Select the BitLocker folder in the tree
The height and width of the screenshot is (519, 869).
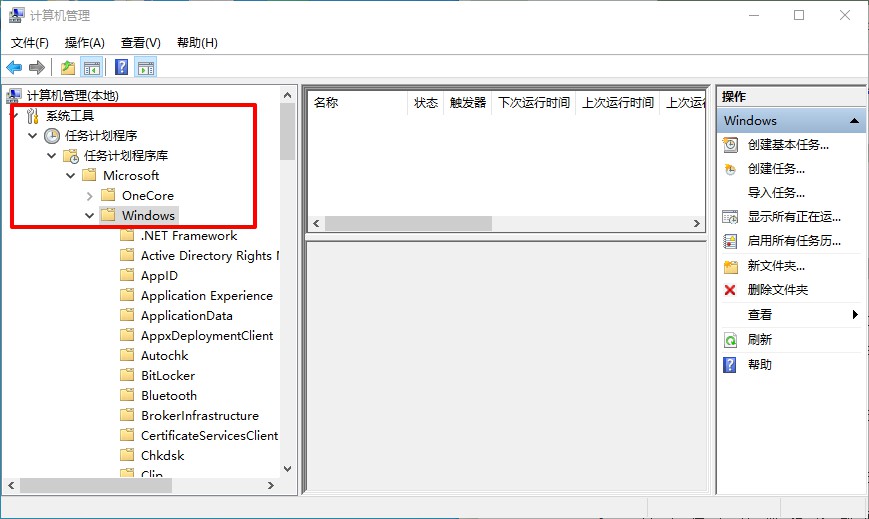point(168,376)
